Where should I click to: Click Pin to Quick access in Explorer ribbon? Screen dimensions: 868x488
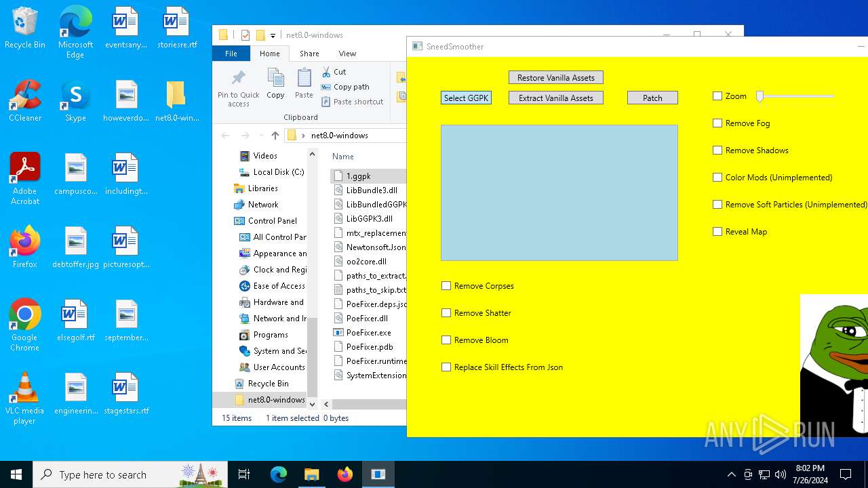239,88
